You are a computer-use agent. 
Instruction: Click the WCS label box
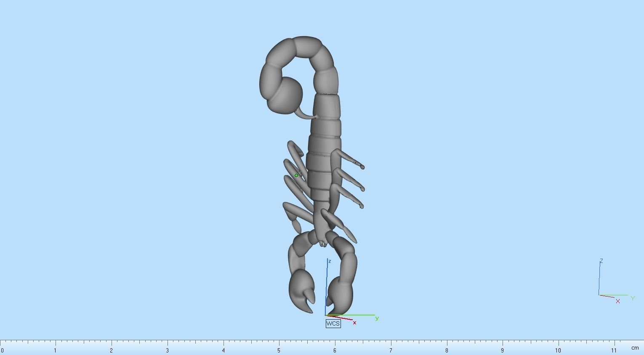[x=333, y=323]
